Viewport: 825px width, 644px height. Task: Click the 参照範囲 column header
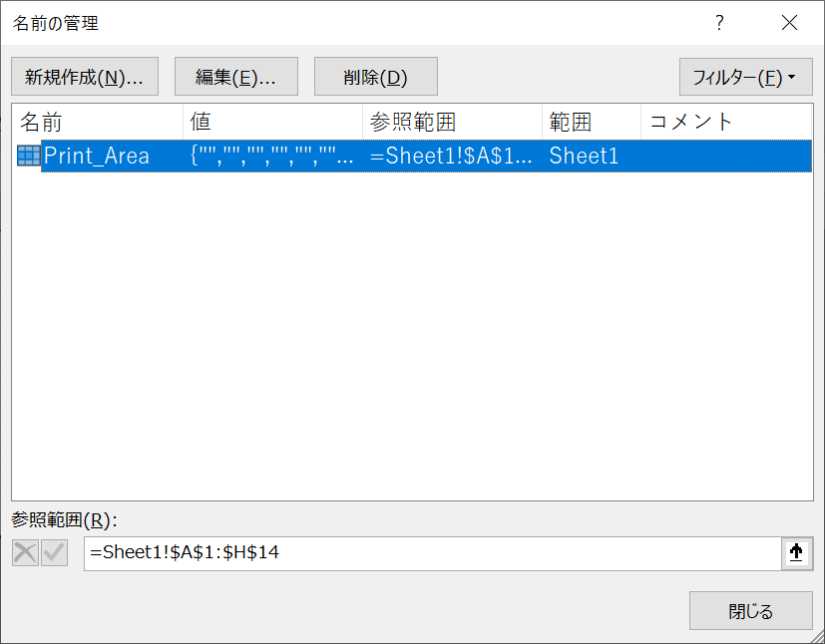(452, 122)
